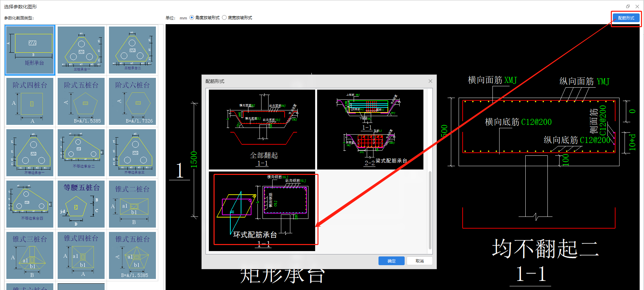Choose the 全部翻起 rebar form in dialog

click(262, 130)
